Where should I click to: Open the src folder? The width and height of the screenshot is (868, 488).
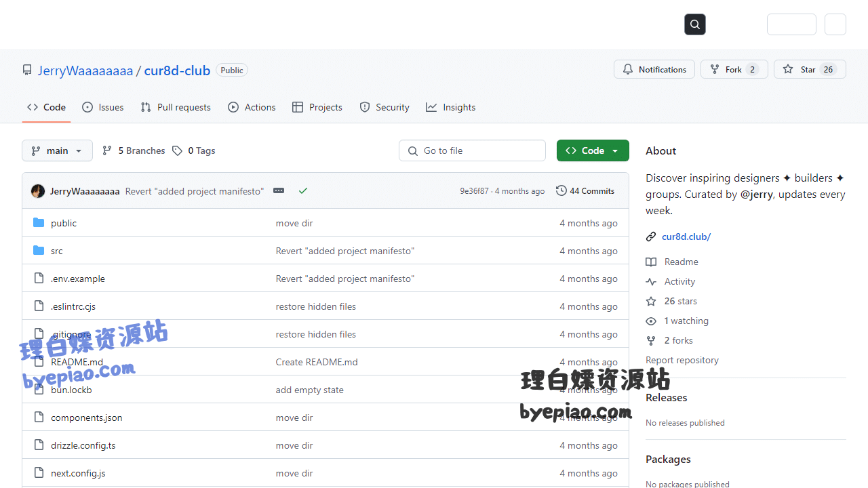coord(57,251)
